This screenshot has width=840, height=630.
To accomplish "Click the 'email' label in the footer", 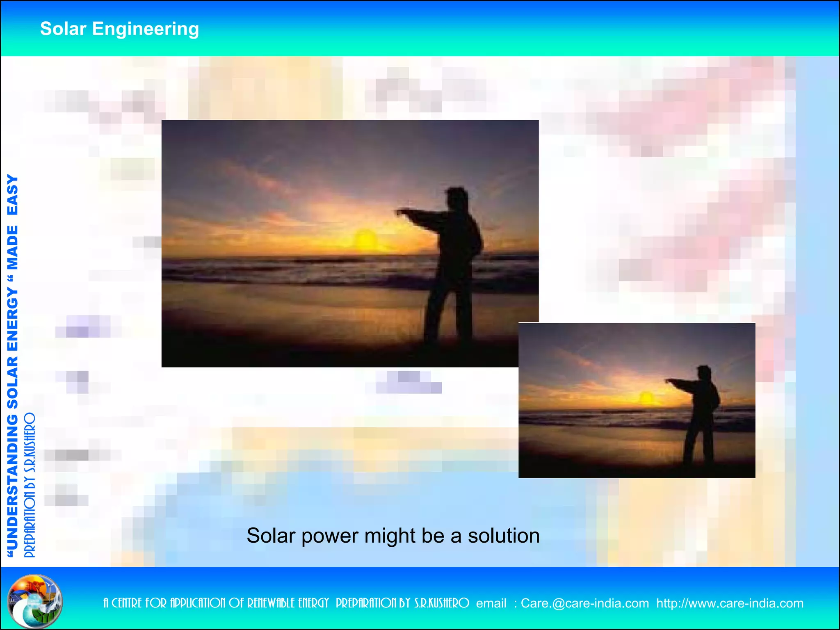I will click(x=491, y=603).
